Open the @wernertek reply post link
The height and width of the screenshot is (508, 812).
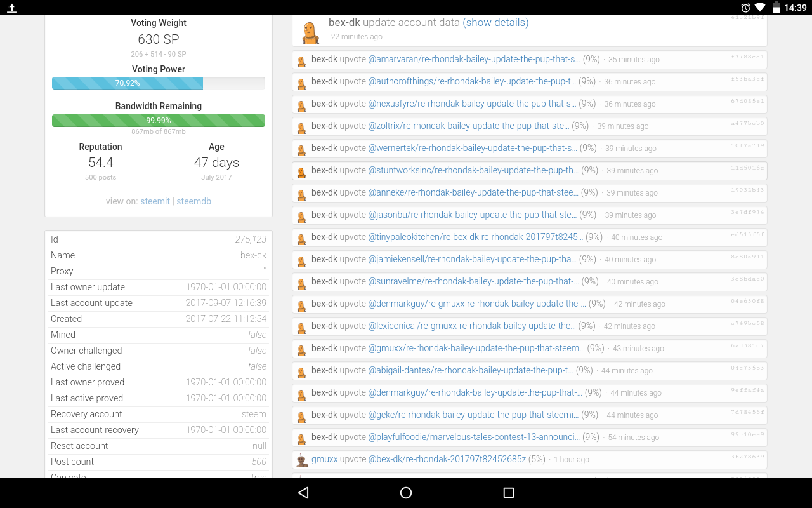(473, 148)
